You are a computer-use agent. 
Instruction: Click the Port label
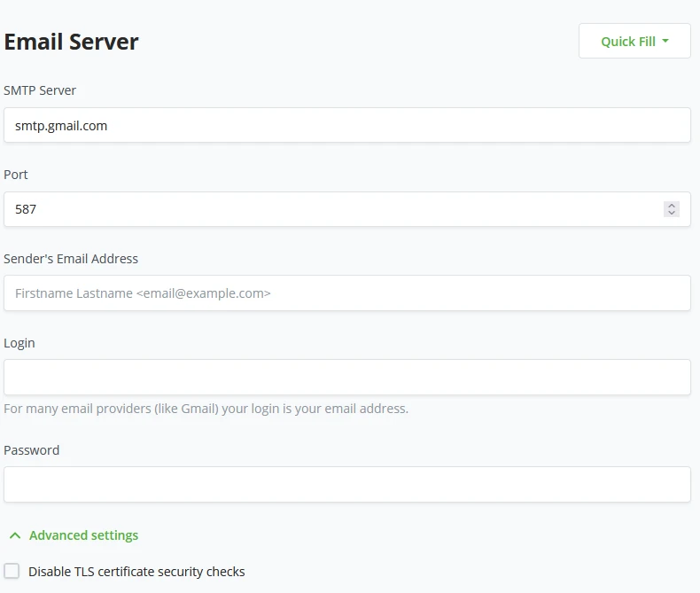pos(16,175)
